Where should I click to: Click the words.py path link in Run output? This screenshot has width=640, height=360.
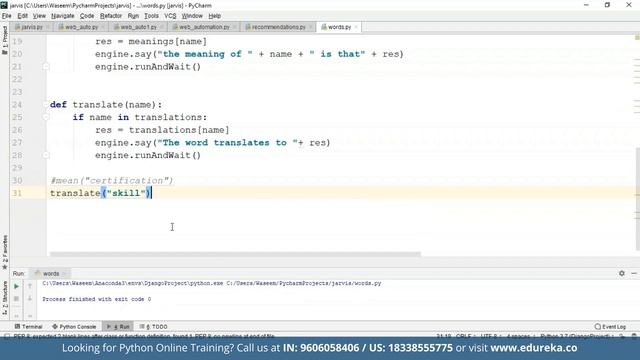click(304, 283)
